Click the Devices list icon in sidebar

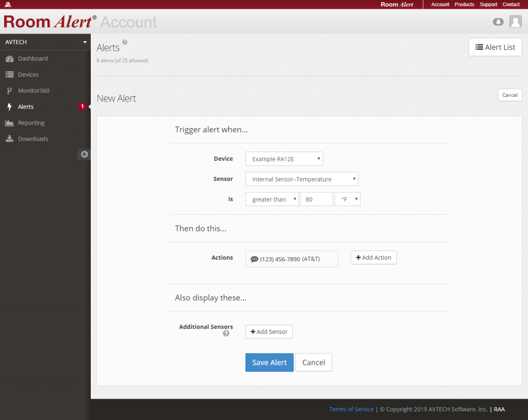pyautogui.click(x=9, y=75)
